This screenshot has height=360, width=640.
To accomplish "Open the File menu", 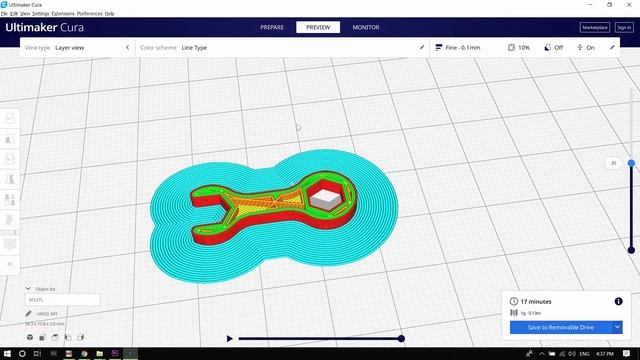I will coord(4,13).
